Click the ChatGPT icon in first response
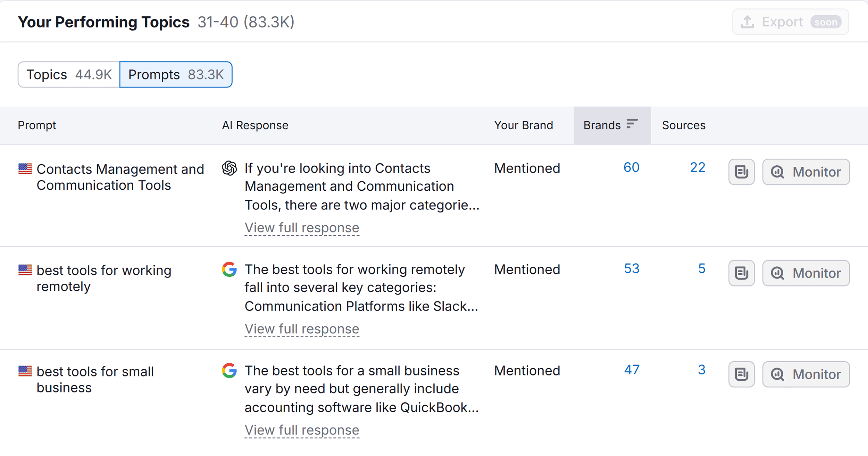This screenshot has height=456, width=868. [229, 168]
